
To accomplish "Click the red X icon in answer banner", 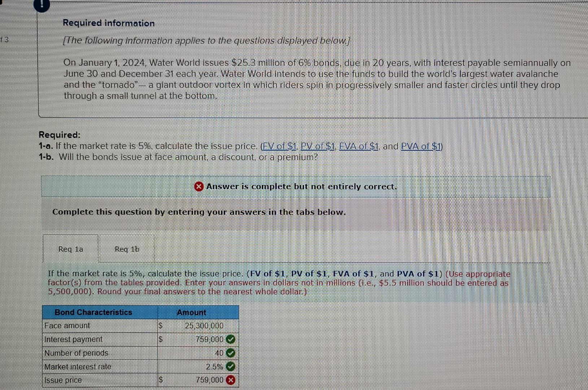I will pos(199,186).
